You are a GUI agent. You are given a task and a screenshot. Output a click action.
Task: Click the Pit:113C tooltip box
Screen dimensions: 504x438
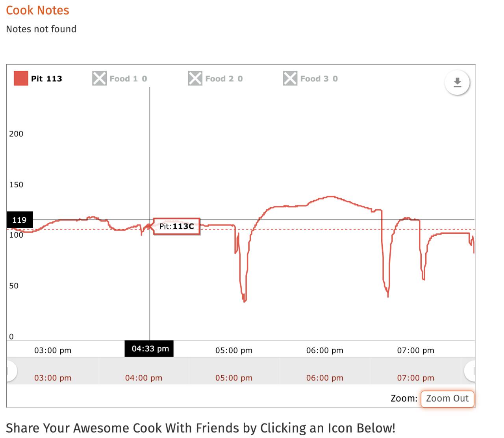tap(176, 226)
